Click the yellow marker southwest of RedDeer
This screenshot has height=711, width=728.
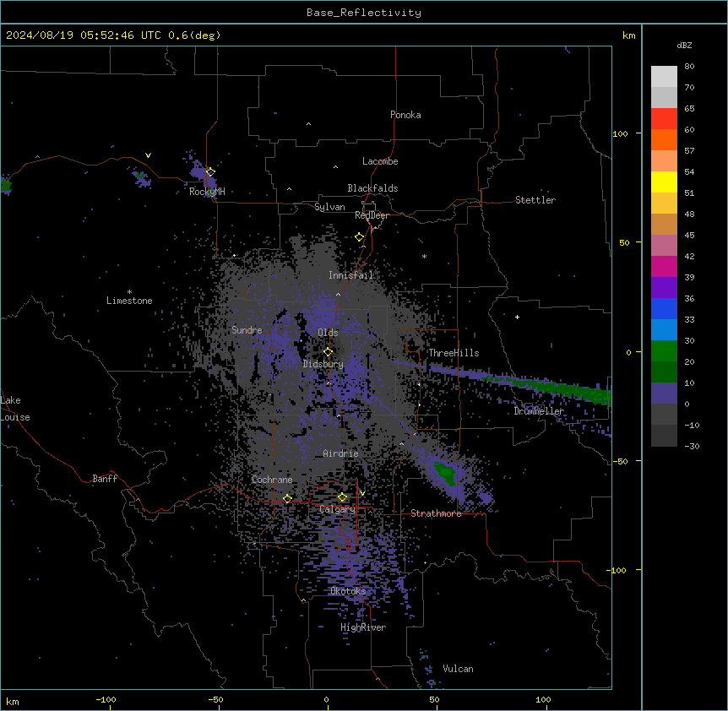click(359, 237)
